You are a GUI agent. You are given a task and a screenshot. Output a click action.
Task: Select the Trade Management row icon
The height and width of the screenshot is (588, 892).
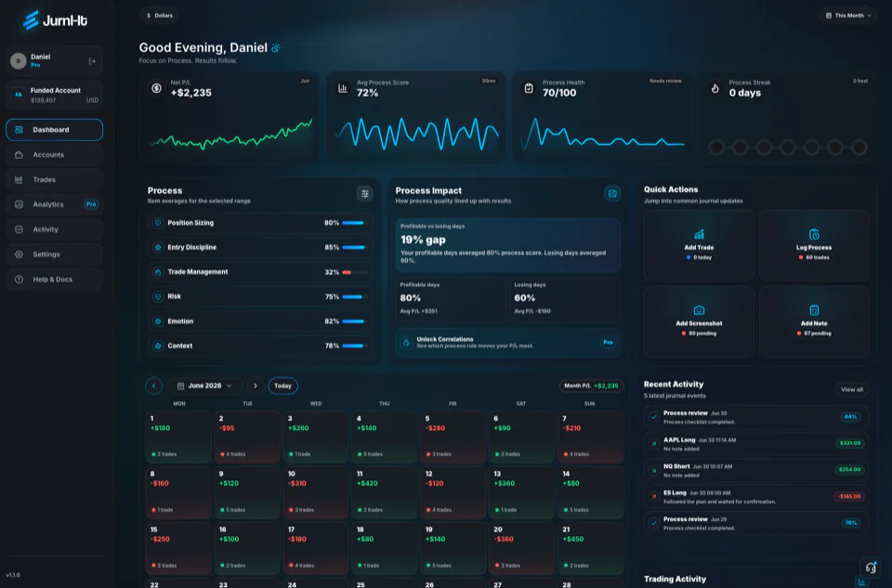(158, 272)
